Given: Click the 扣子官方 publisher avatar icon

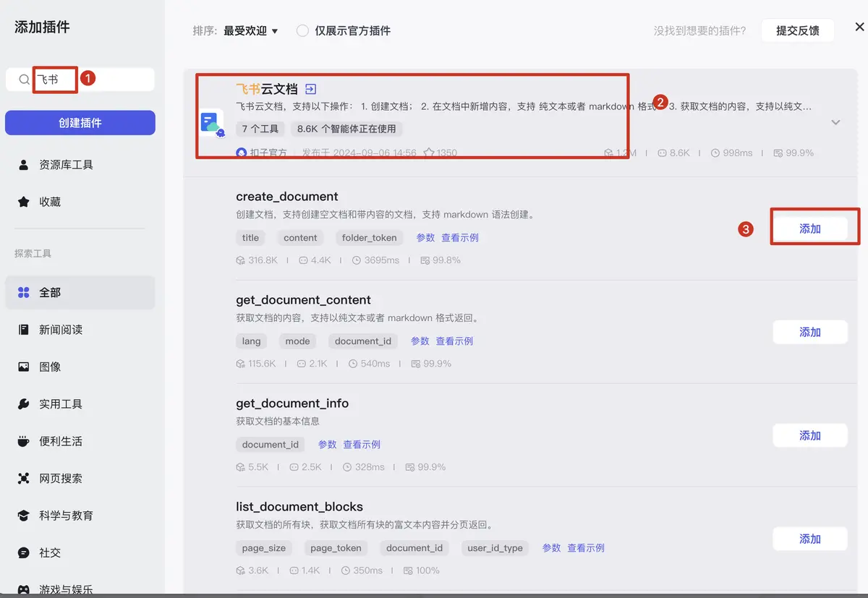Looking at the screenshot, I should click(x=241, y=153).
